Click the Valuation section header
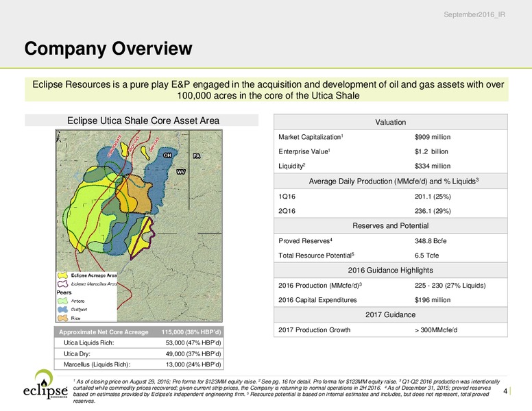 pyautogui.click(x=391, y=122)
